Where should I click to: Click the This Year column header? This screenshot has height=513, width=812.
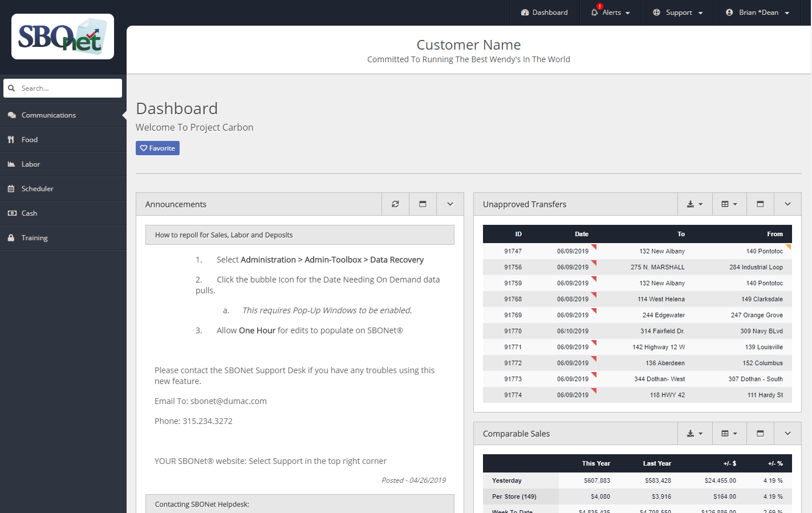click(x=596, y=463)
